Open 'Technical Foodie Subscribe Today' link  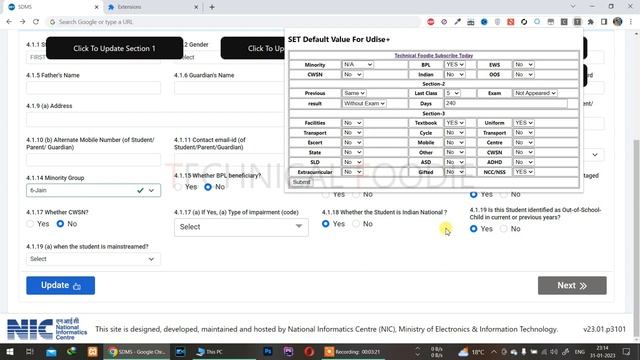(x=433, y=56)
